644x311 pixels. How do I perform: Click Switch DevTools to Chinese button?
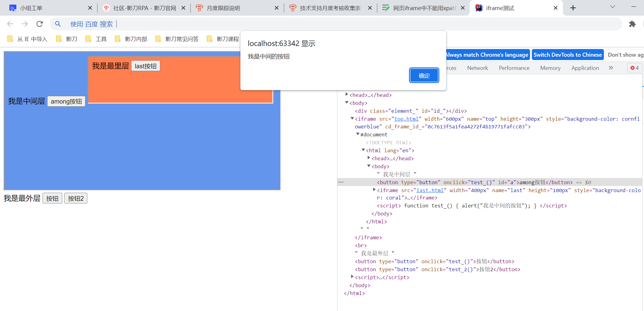point(567,55)
